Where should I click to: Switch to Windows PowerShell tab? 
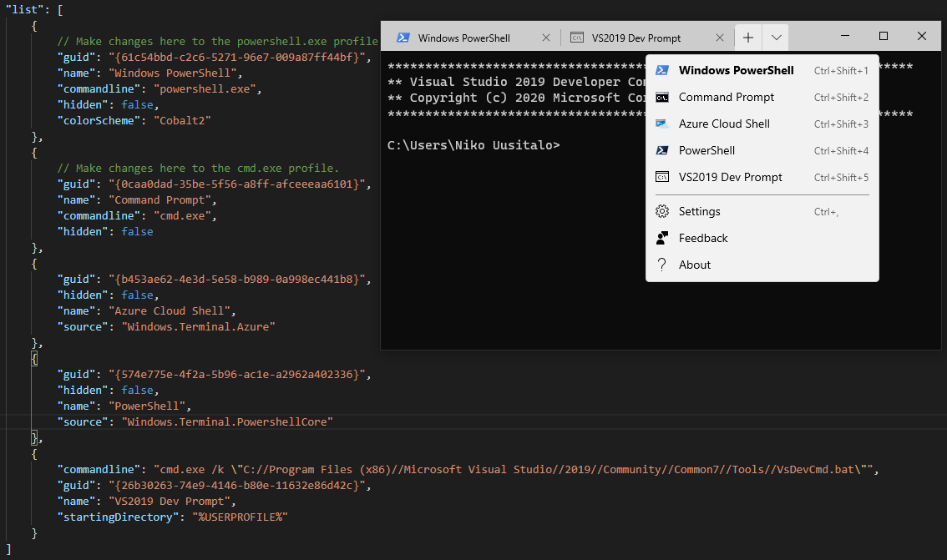tap(473, 38)
